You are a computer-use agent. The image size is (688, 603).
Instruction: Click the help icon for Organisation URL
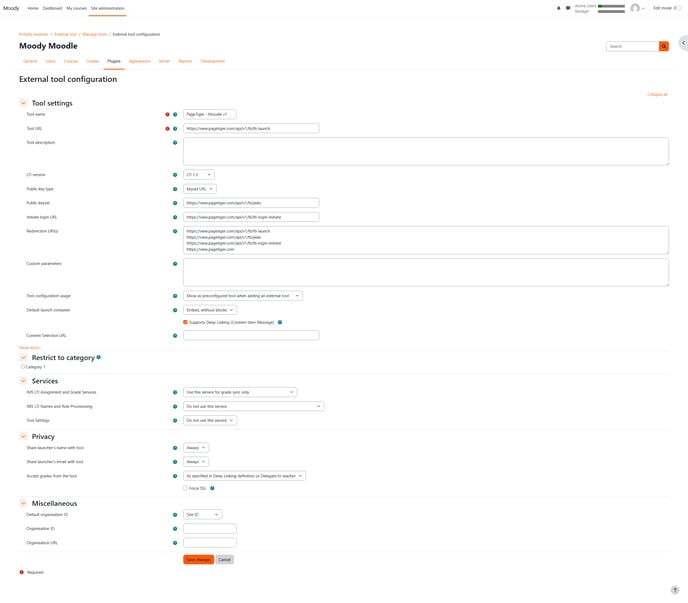click(x=175, y=543)
